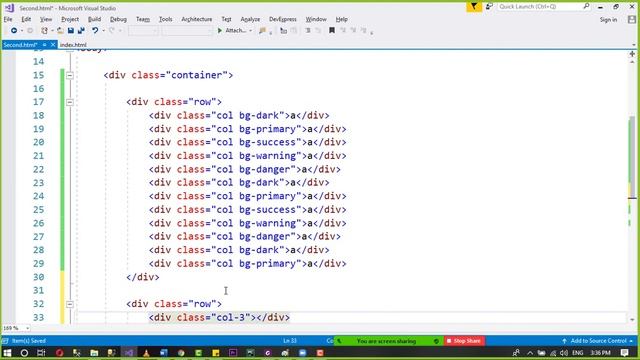Click the 3:36 PM clock in taskbar
Image resolution: width=640 pixels, height=360 pixels.
coord(600,353)
